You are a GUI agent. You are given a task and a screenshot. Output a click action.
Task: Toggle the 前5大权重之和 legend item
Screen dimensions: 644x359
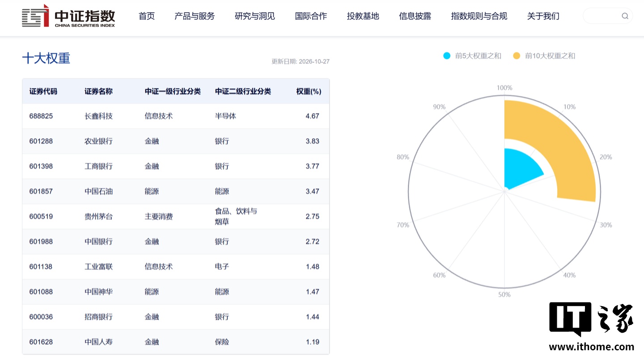pos(472,56)
